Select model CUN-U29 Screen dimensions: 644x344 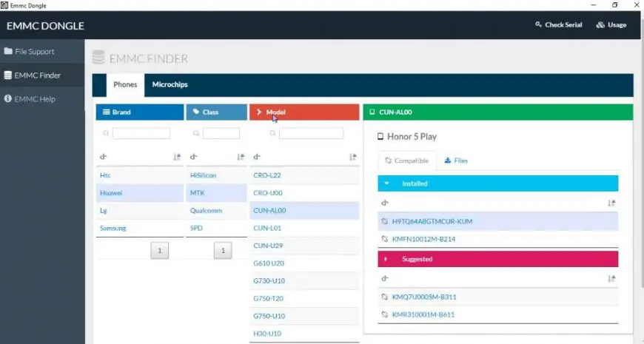tap(304, 246)
